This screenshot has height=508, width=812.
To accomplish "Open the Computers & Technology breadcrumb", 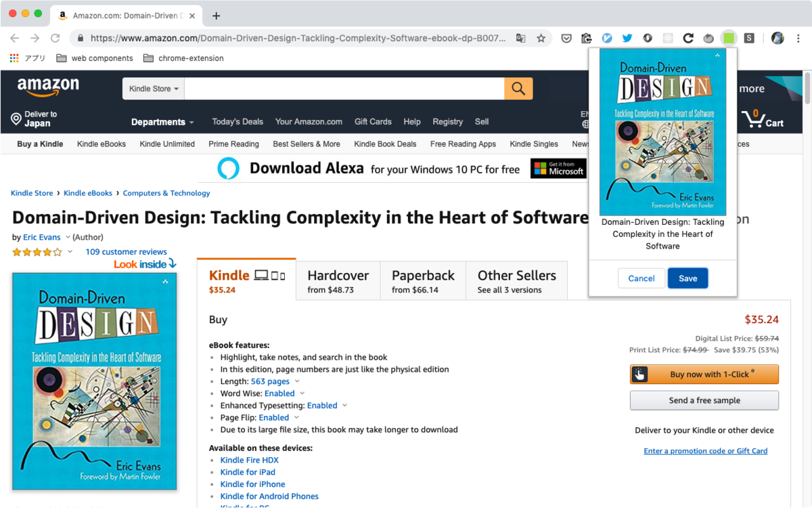I will pos(166,193).
